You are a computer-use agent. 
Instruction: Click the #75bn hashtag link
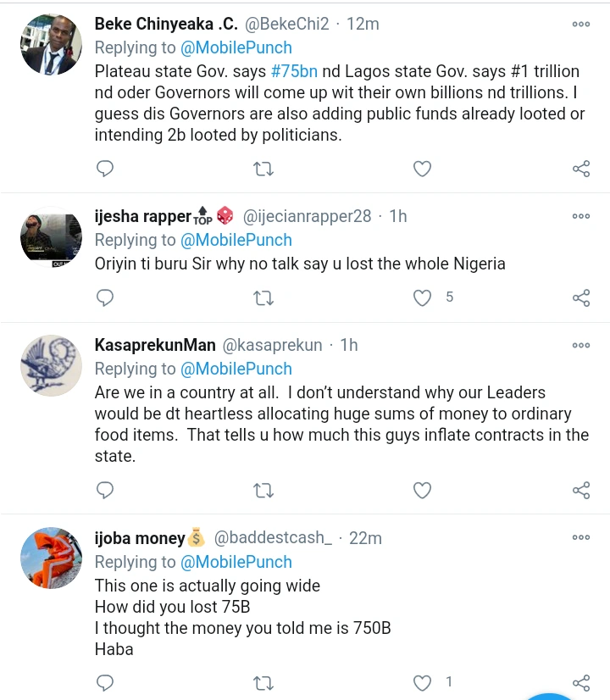click(x=294, y=71)
